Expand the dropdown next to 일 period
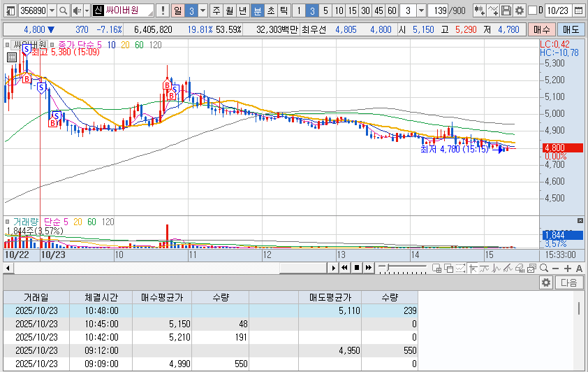588x372 pixels. (203, 10)
